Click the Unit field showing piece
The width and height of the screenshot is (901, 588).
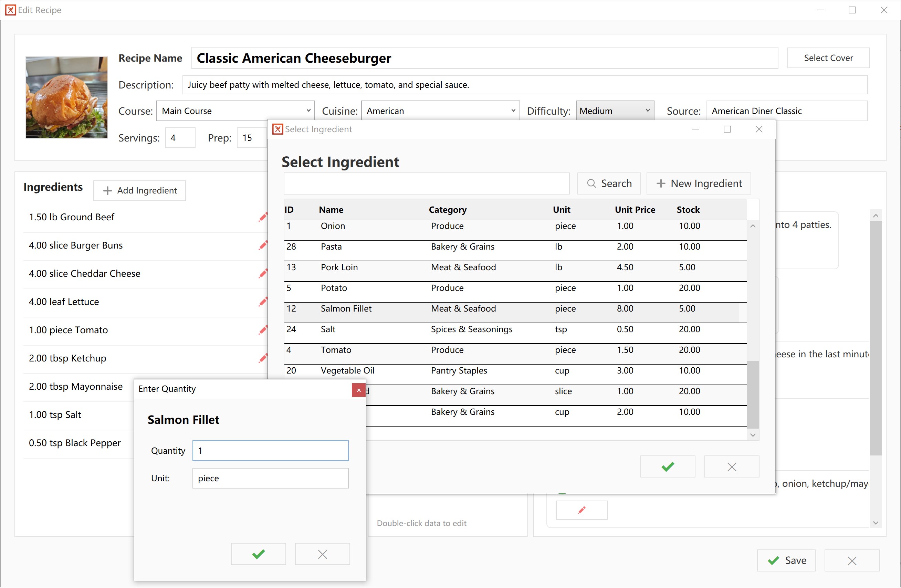[x=270, y=478]
